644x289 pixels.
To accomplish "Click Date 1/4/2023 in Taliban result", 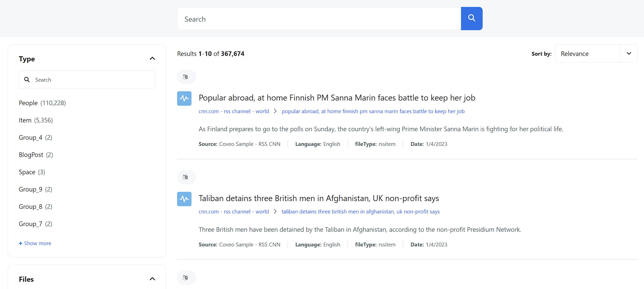I will [429, 245].
